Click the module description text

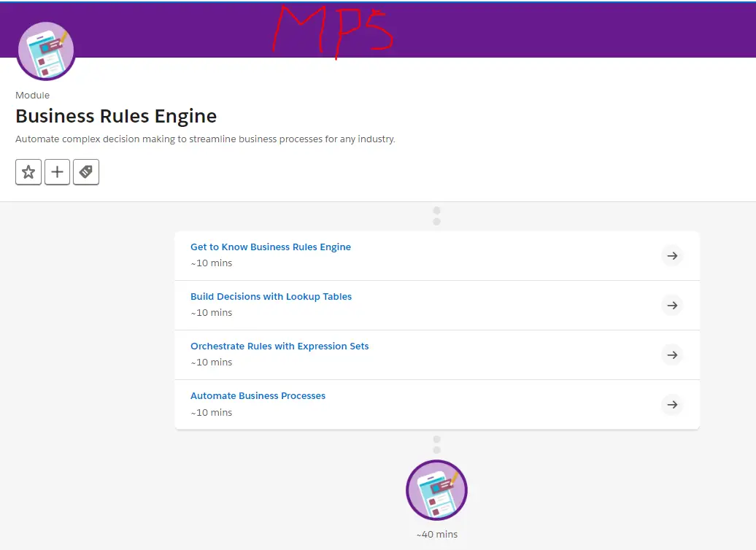(x=205, y=139)
